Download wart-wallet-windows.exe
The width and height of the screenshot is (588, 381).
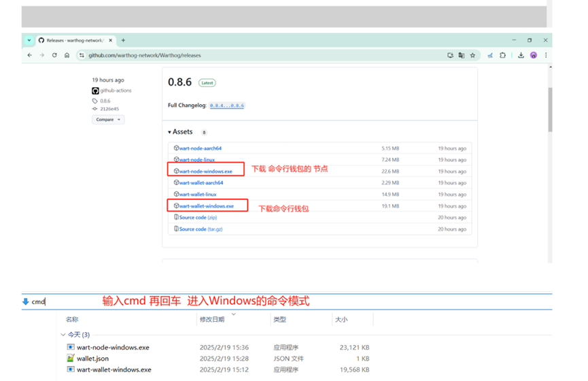tap(206, 206)
